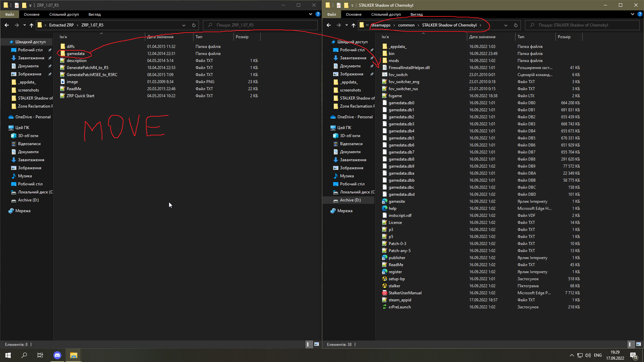Open Вигляд tab in ZRP window
Screen dimensions: 644x362
[x=95, y=14]
